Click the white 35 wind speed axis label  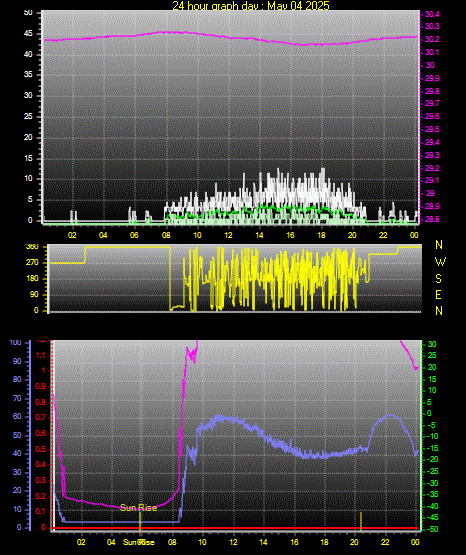coord(28,74)
